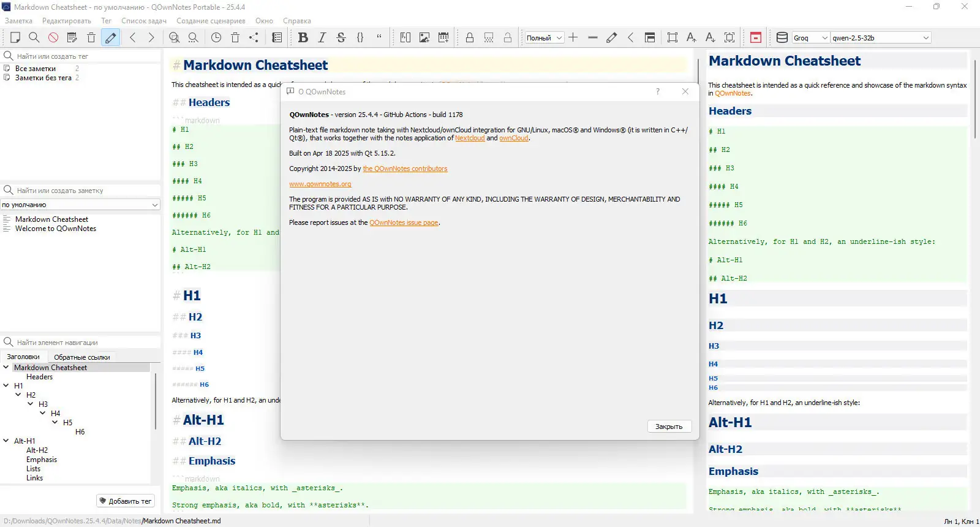Toggle the closed padlock icon in the toolbar
Viewport: 980px width, 527px height.
click(x=470, y=37)
